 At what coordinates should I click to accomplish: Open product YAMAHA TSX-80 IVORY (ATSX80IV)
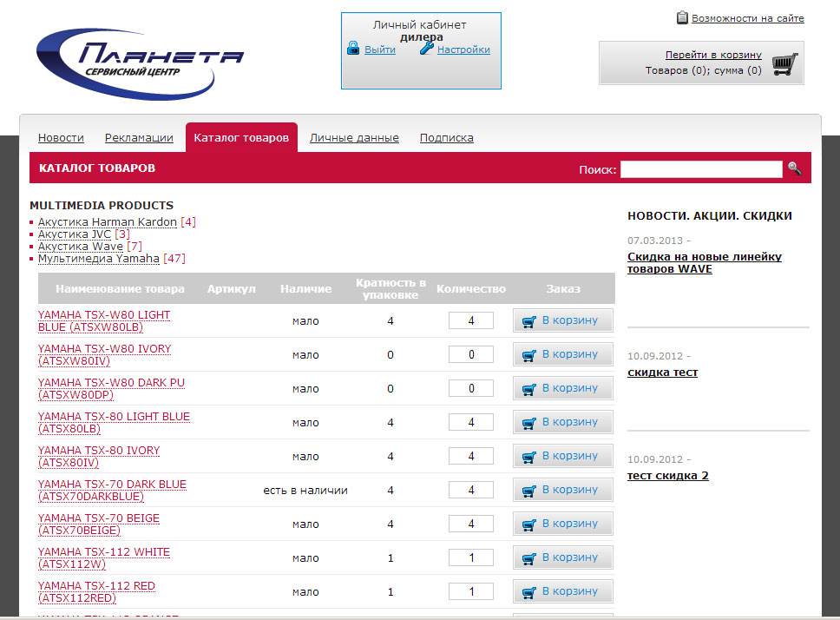pyautogui.click(x=99, y=457)
